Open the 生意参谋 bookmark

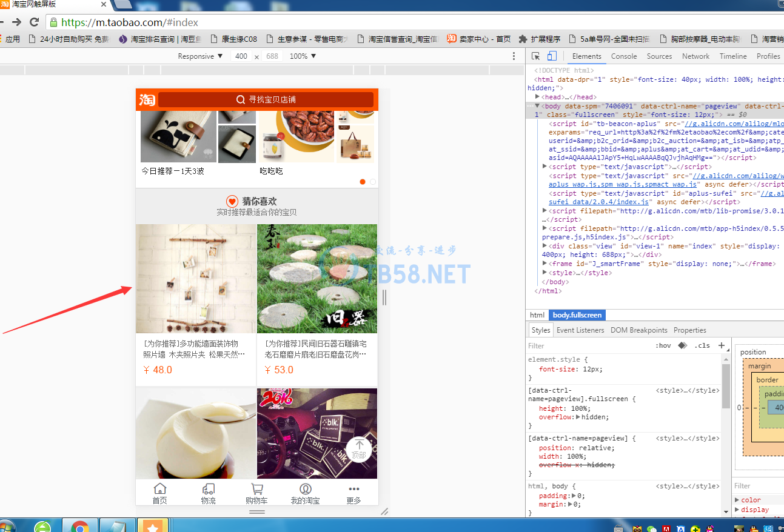point(307,39)
